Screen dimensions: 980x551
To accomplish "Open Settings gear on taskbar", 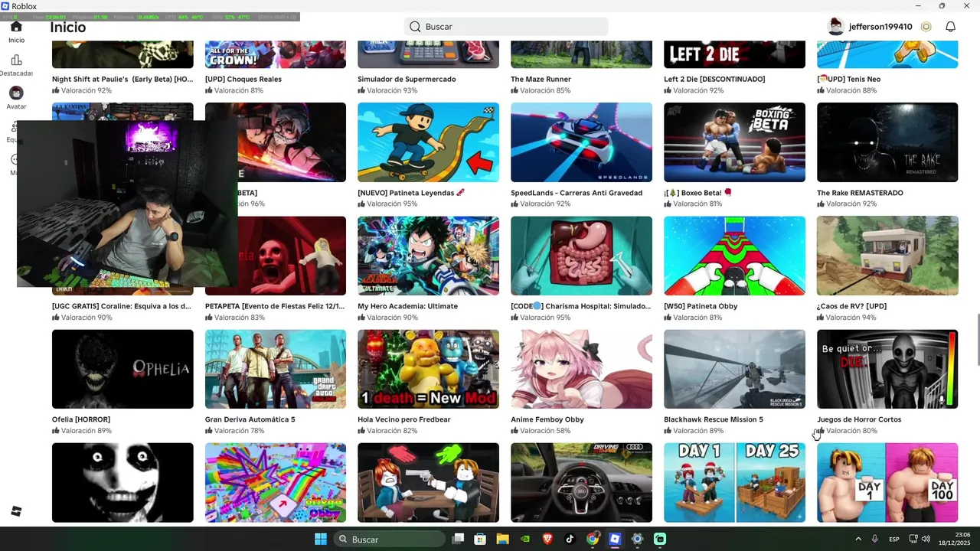I will tap(637, 539).
